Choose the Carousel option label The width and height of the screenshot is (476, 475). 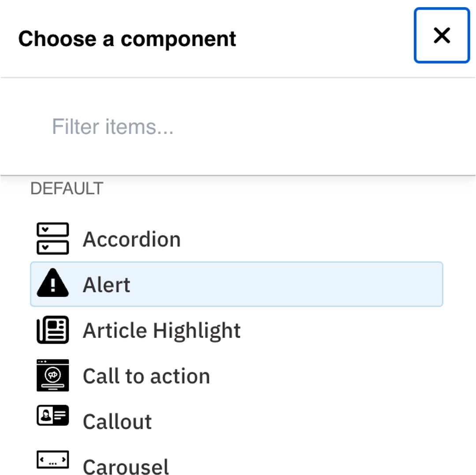coord(126,466)
